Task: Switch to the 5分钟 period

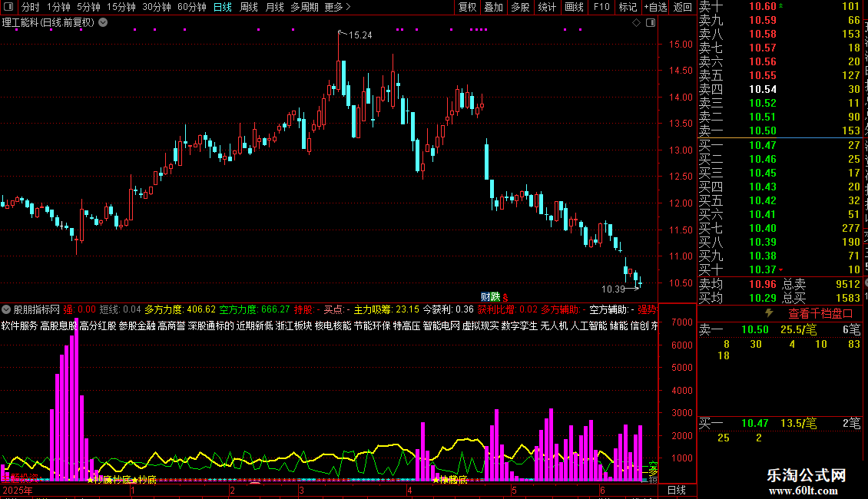Action: pyautogui.click(x=88, y=7)
